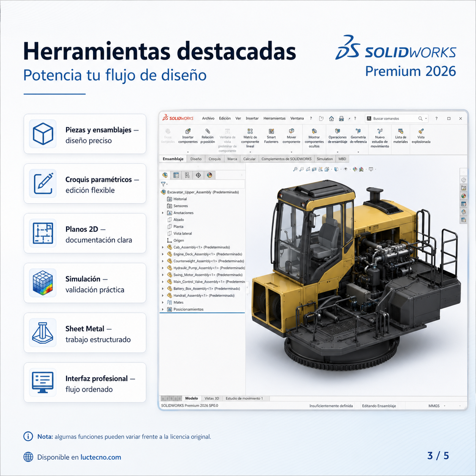Expand Posicionamientos node

coord(163,309)
